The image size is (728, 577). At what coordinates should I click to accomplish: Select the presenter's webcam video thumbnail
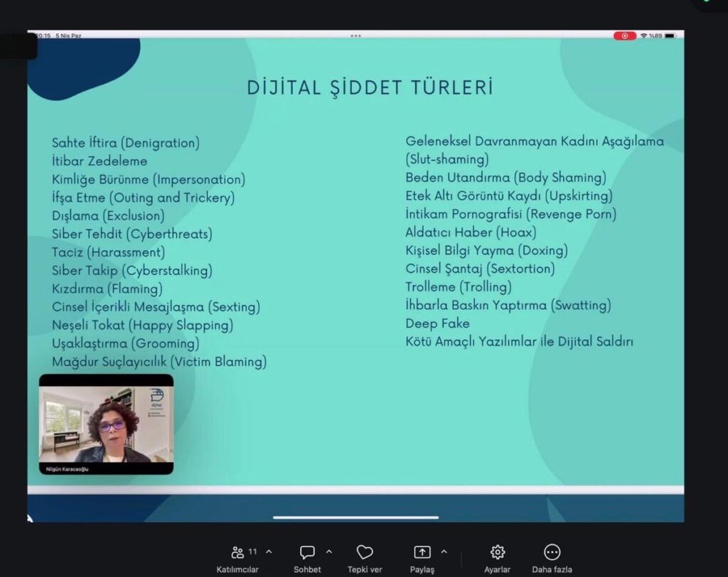106,424
